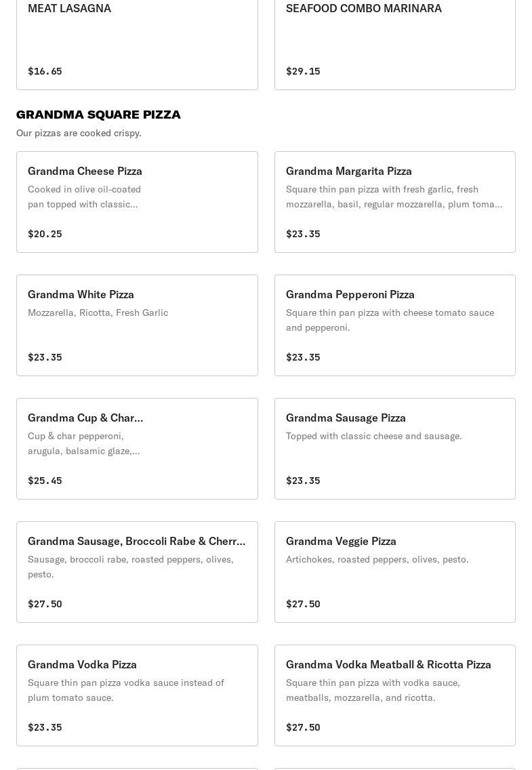Select Grandma Vodka Pizza
The height and width of the screenshot is (770, 532).
[x=137, y=695]
